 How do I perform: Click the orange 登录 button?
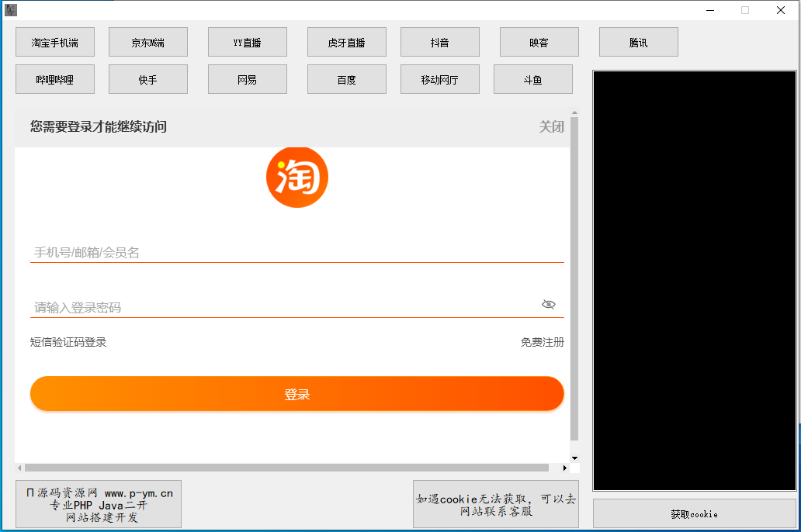point(296,394)
